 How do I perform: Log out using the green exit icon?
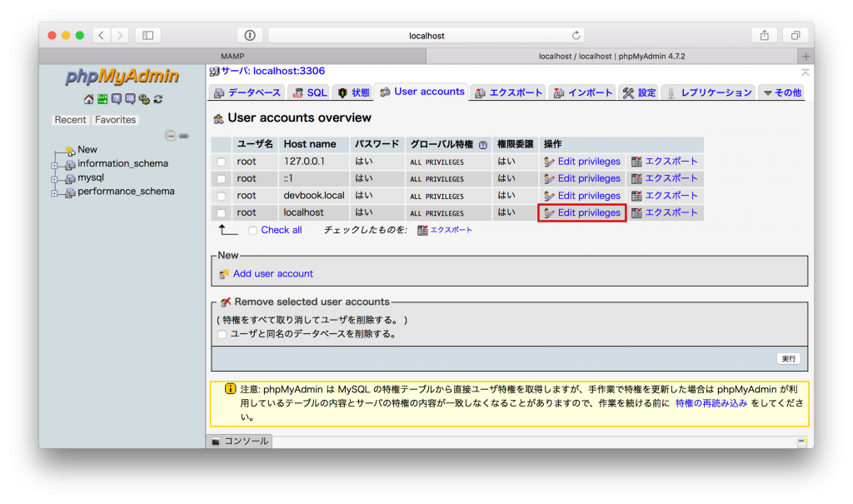tap(102, 99)
